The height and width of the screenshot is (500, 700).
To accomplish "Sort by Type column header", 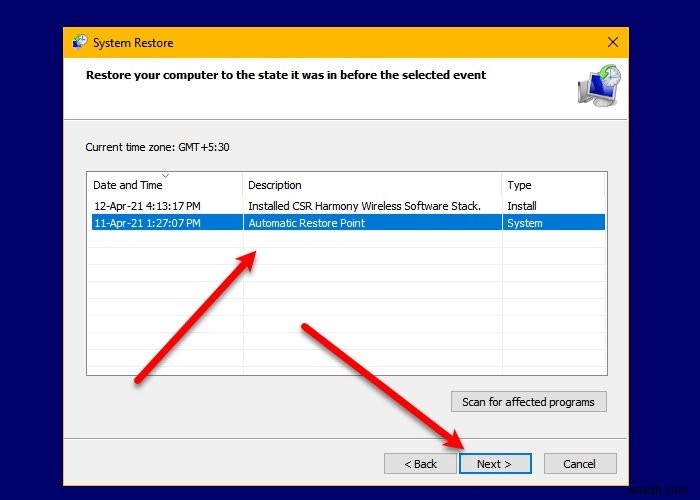I will click(x=553, y=185).
